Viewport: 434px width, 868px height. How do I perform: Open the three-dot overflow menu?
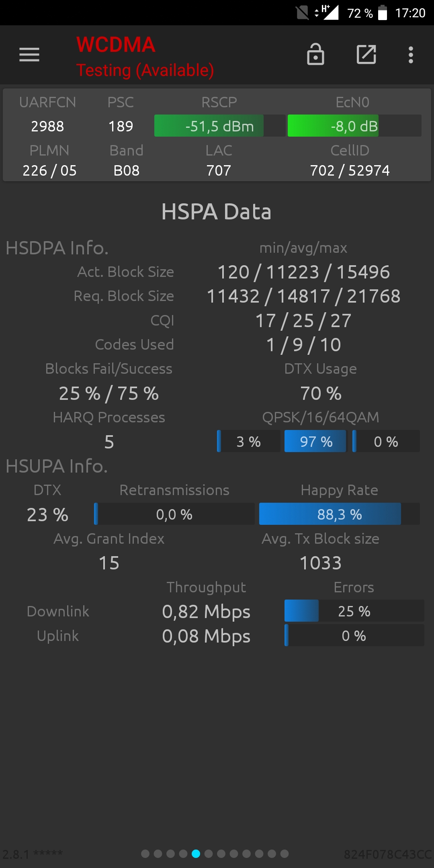(x=411, y=55)
